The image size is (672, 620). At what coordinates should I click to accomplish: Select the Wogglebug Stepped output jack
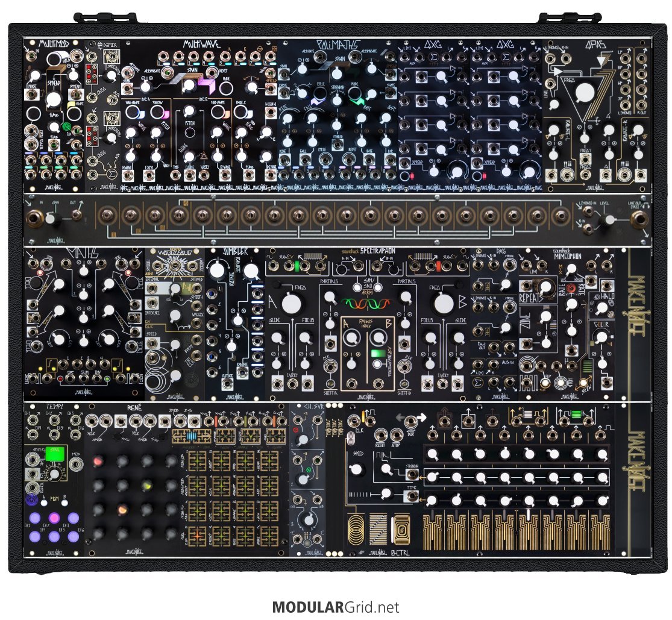[196, 288]
